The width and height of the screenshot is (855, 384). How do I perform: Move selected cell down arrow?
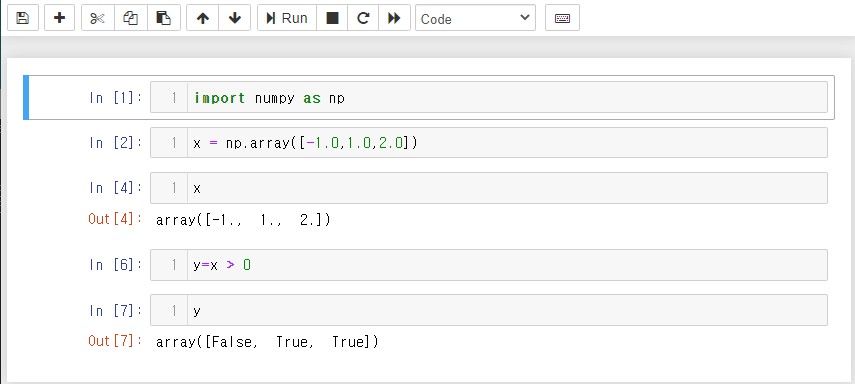pyautogui.click(x=235, y=18)
